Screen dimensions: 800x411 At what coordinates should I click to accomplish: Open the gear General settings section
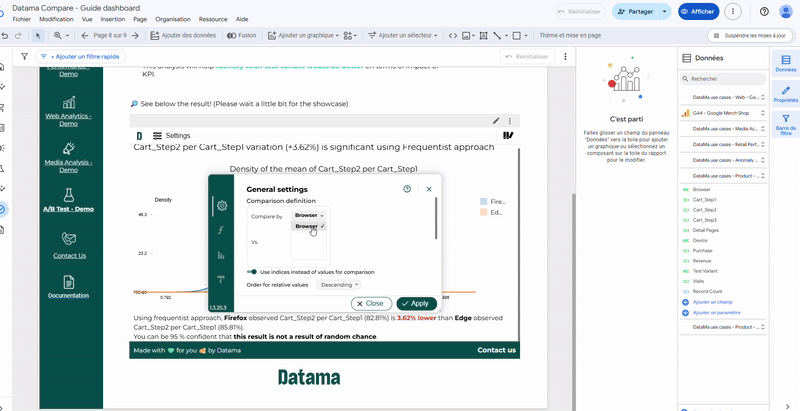[221, 206]
